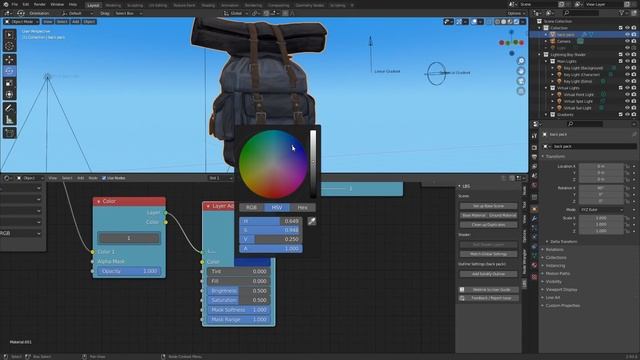Viewport: 640px width, 360px height.
Task: Click the Add Solidify Outline button
Action: point(489,274)
